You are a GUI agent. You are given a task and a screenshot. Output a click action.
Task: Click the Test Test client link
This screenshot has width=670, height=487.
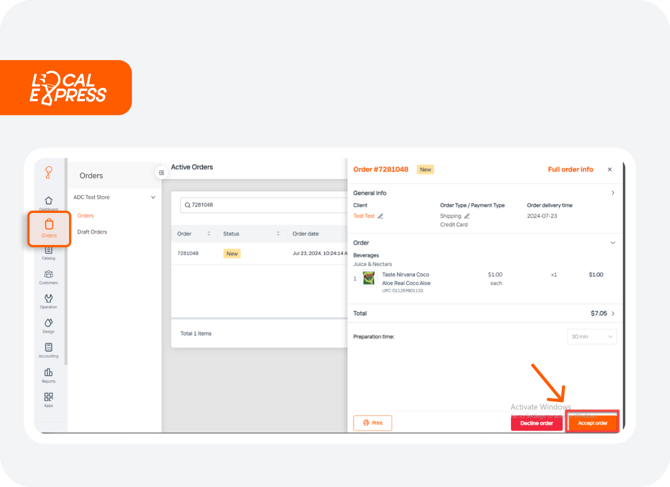pos(364,216)
